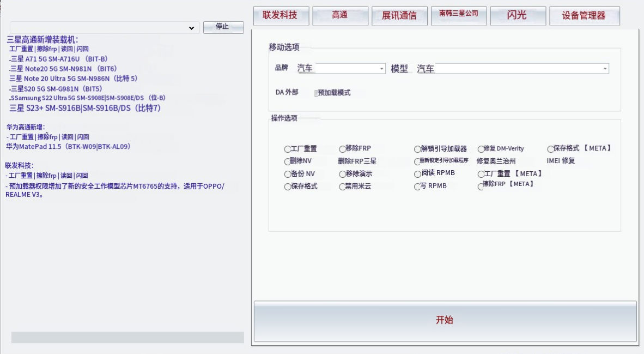Choose 重新锁定引导加载程序 option
The height and width of the screenshot is (354, 644).
(417, 161)
